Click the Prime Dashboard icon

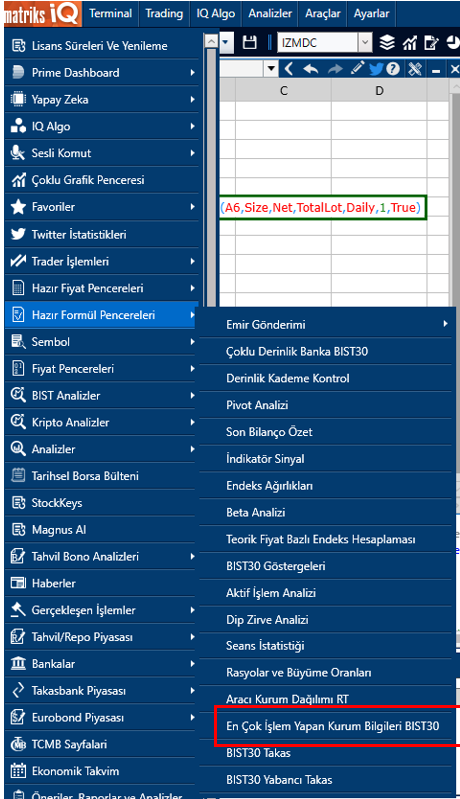[18, 72]
